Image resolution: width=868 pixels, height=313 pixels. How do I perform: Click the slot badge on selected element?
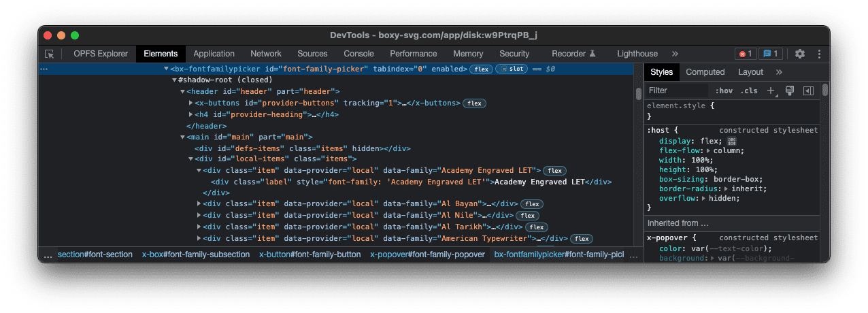[x=512, y=69]
